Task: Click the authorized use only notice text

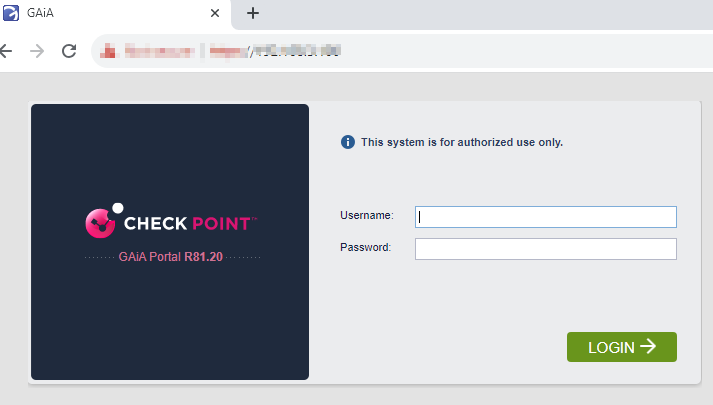Action: pos(462,142)
